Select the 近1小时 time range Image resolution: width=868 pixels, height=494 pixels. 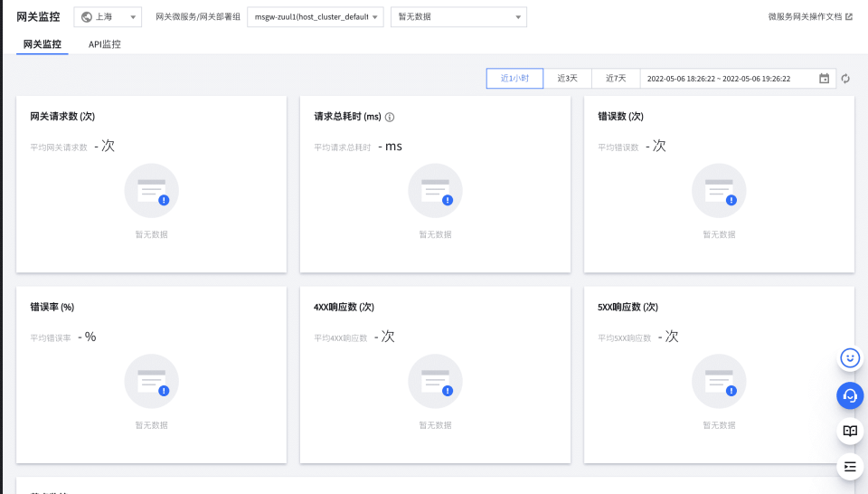[x=514, y=79]
